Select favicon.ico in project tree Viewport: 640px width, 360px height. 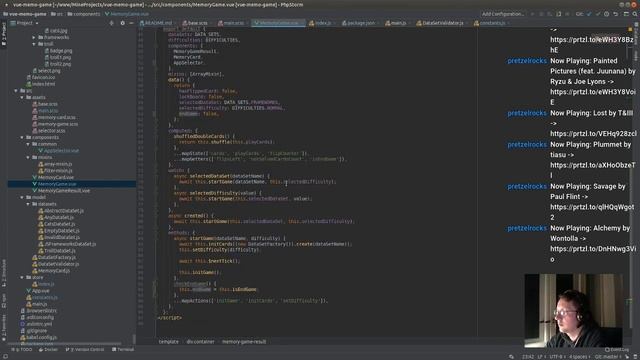[41, 77]
